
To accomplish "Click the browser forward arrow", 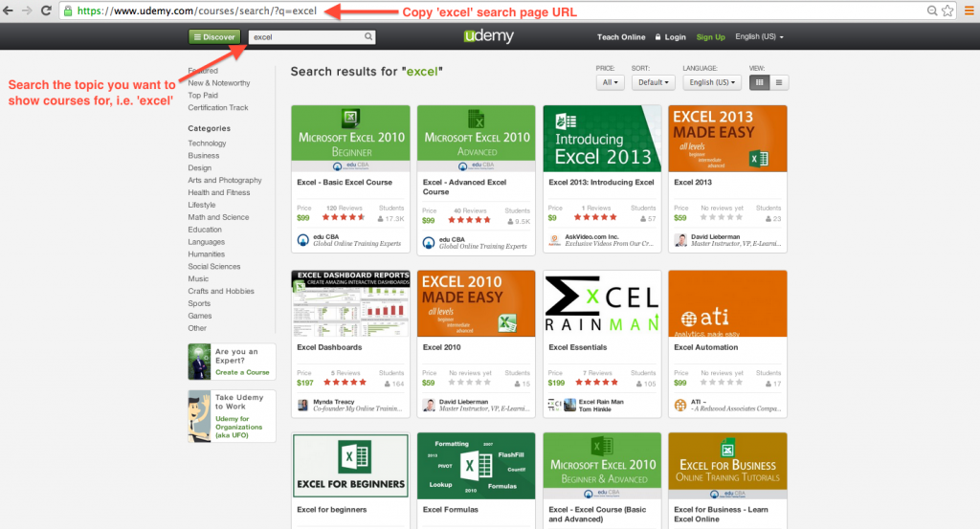I will [27, 11].
